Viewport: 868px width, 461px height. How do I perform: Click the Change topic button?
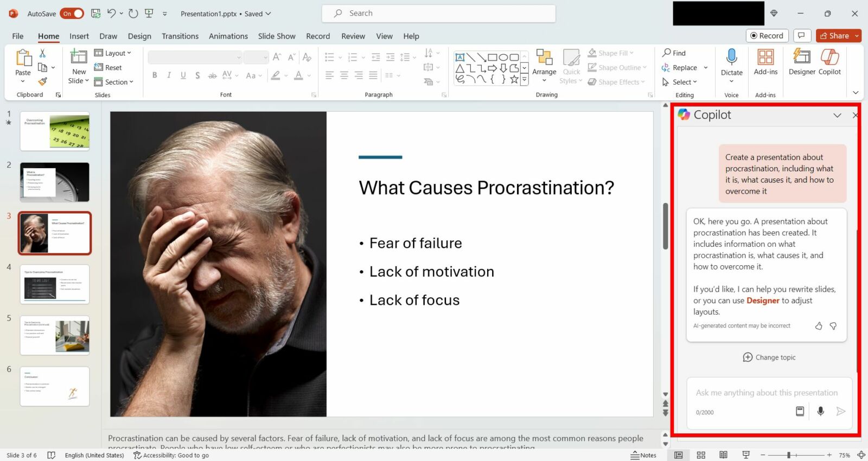tap(769, 357)
